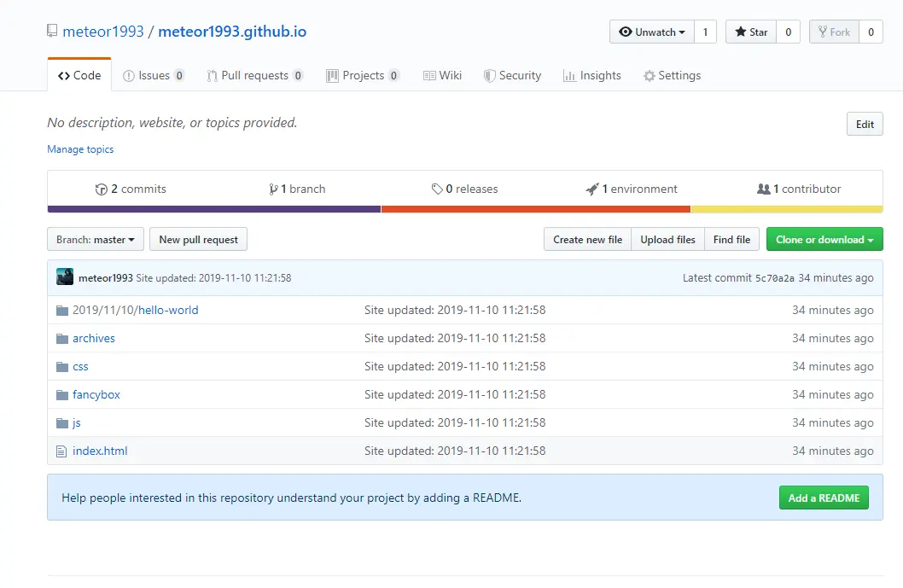903x588 pixels.
Task: Click the Edit description button
Action: pyautogui.click(x=865, y=124)
